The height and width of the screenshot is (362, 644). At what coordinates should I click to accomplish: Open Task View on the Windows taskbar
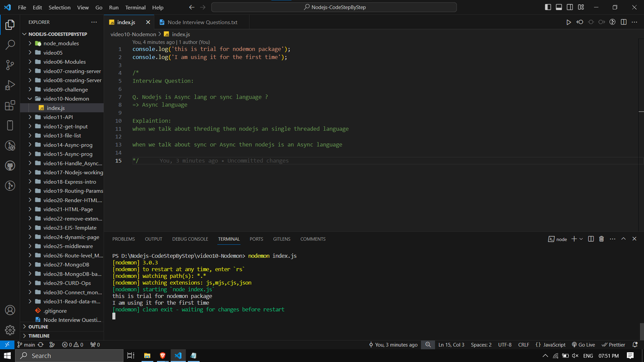pos(131,356)
